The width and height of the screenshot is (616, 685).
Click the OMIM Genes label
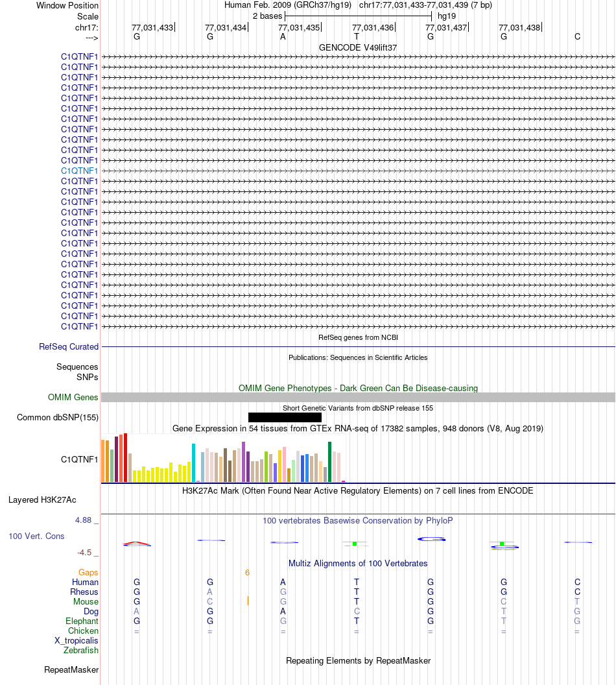point(73,397)
